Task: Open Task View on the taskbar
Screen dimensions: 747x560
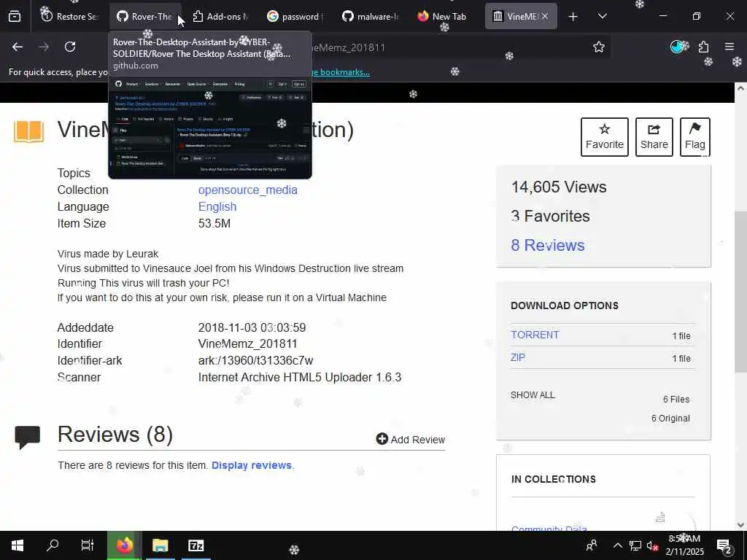Action: (88, 545)
